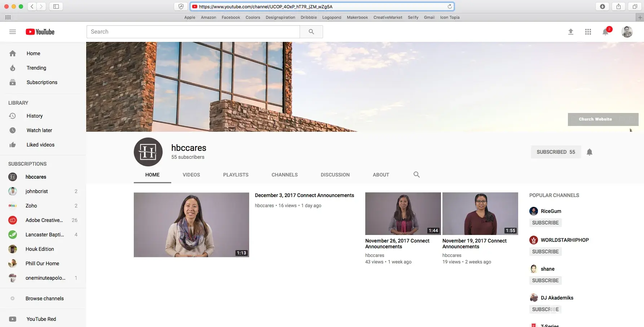Viewport: 644px width, 327px height.
Task: Open the YouTube hamburger guide menu
Action: 13,32
